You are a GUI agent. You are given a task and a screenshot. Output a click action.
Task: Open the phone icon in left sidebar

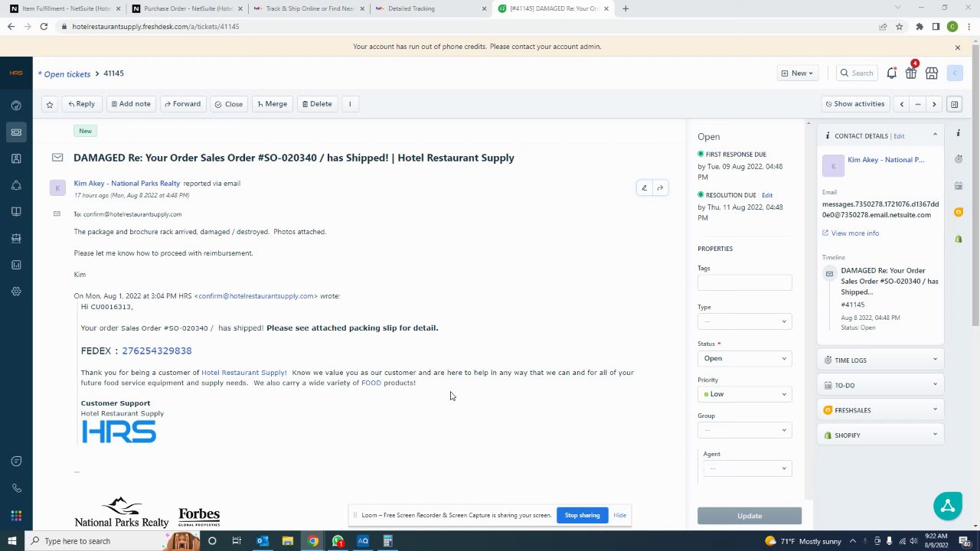(16, 488)
